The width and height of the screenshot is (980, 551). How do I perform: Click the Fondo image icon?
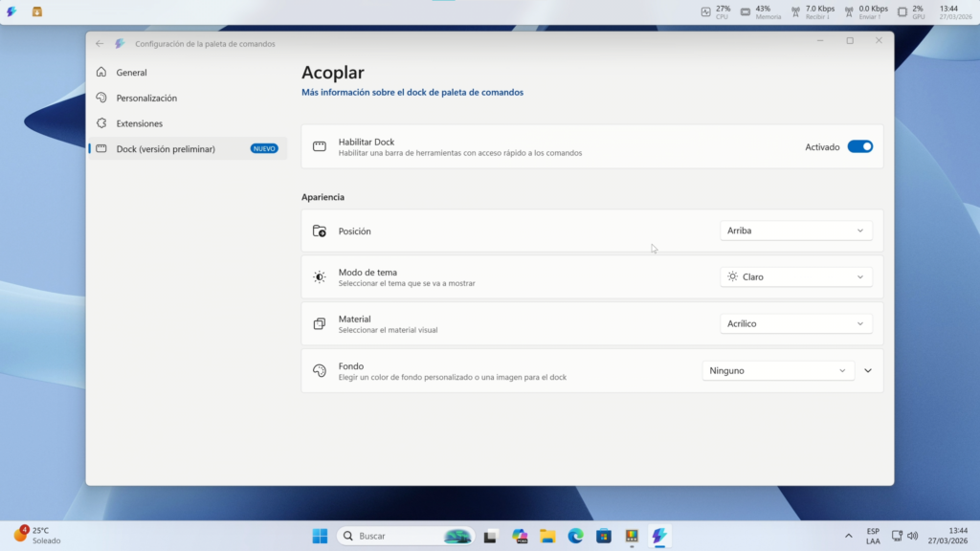coord(320,369)
